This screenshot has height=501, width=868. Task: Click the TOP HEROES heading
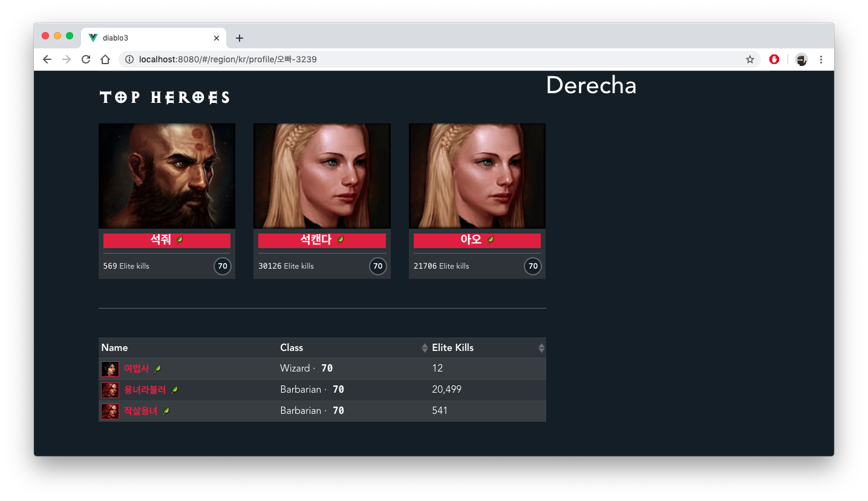[x=165, y=97]
